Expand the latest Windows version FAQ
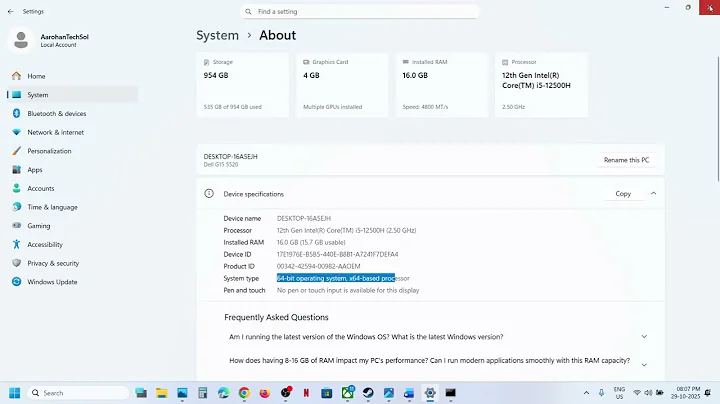The width and height of the screenshot is (720, 404). coord(644,337)
